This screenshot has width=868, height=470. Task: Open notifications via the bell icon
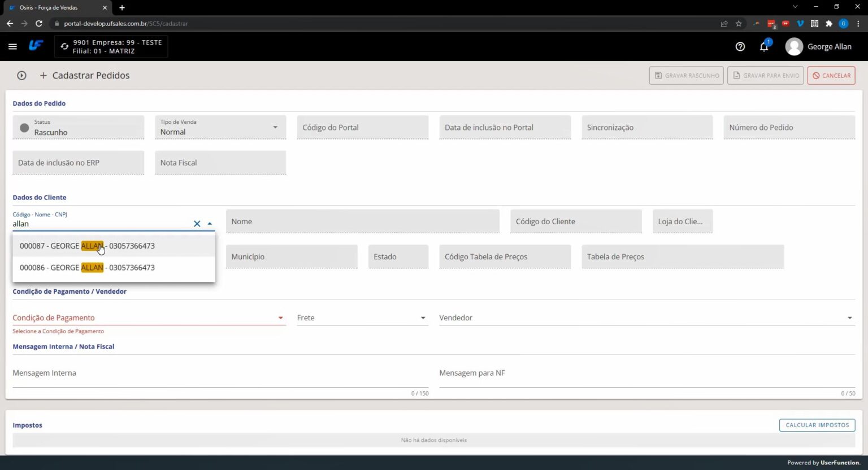(763, 47)
